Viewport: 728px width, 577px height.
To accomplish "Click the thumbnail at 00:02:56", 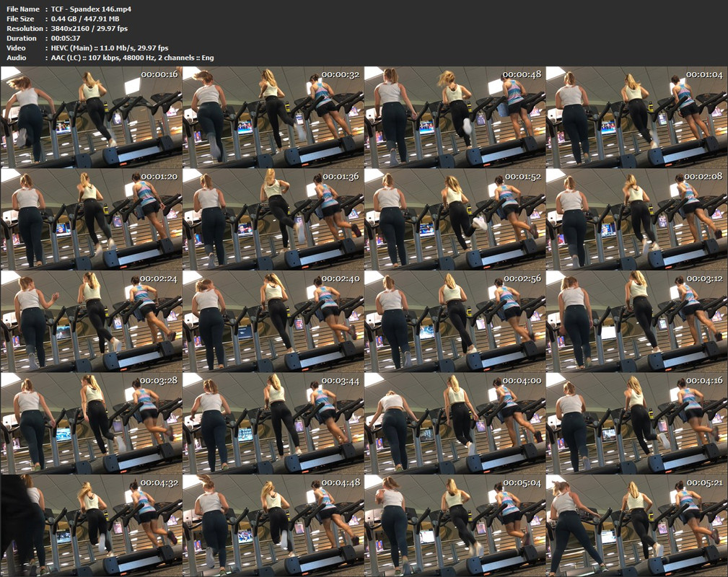I will pyautogui.click(x=455, y=321).
